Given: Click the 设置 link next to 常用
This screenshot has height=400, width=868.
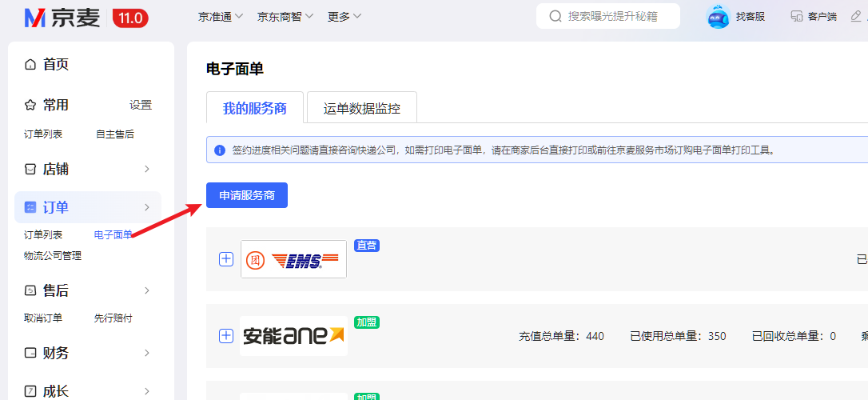Looking at the screenshot, I should (x=141, y=105).
